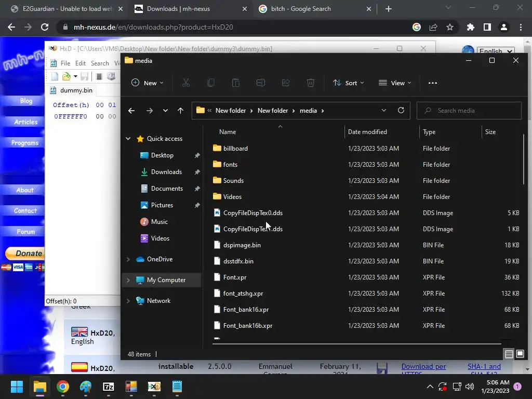The height and width of the screenshot is (399, 532).
Task: Switch to E2Guardian browser tab
Action: point(67,9)
